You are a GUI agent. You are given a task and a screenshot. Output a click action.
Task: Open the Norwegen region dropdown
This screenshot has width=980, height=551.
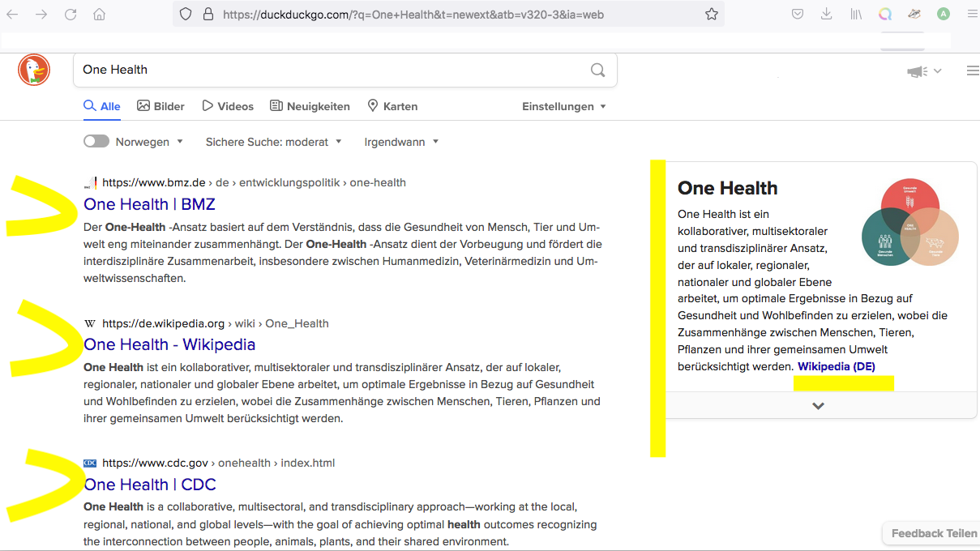(150, 142)
